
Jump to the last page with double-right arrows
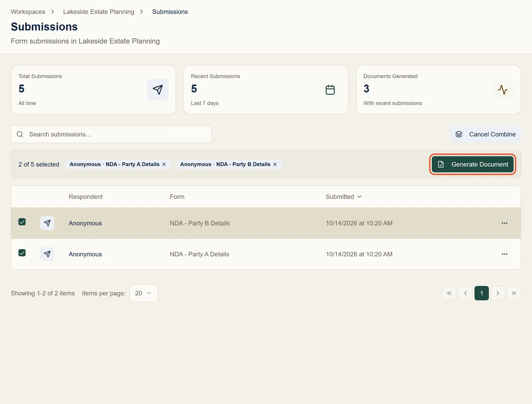pyautogui.click(x=514, y=293)
